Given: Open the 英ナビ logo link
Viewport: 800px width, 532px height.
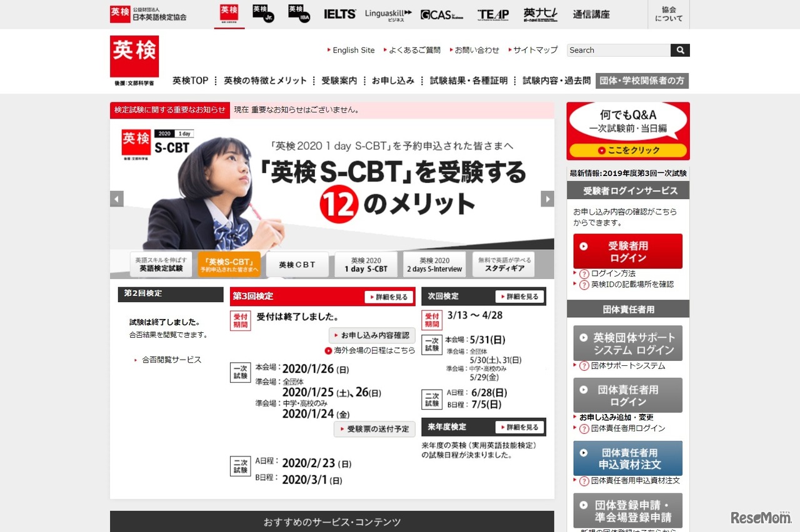Looking at the screenshot, I should click(x=541, y=14).
